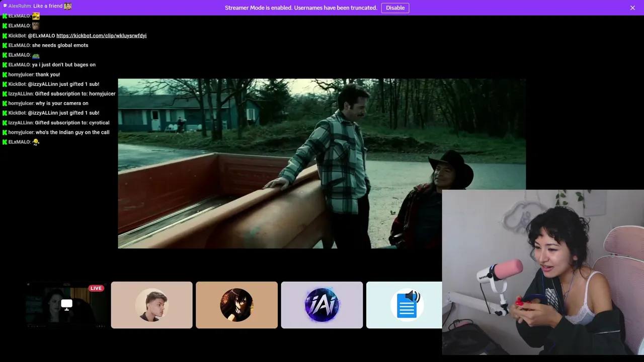
Task: Click the screen share icon on the LIVE tile
Action: (67, 304)
